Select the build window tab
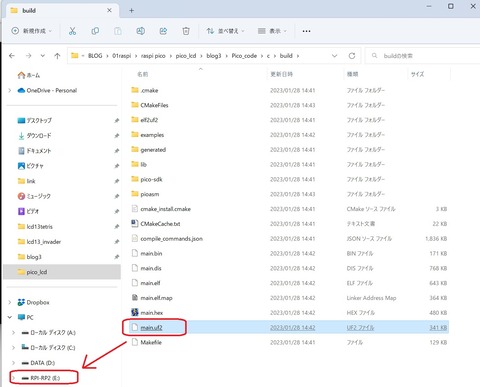Screen dimensions: 480x387 (62, 11)
